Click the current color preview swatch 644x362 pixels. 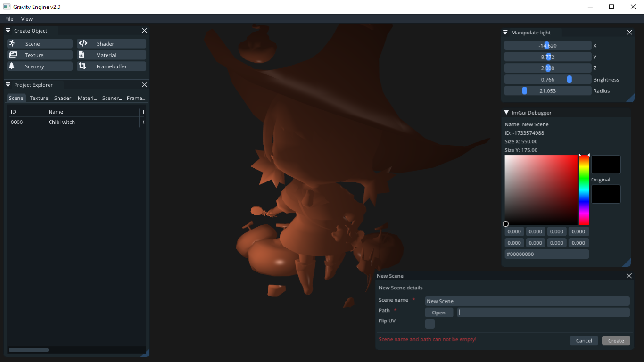click(606, 165)
